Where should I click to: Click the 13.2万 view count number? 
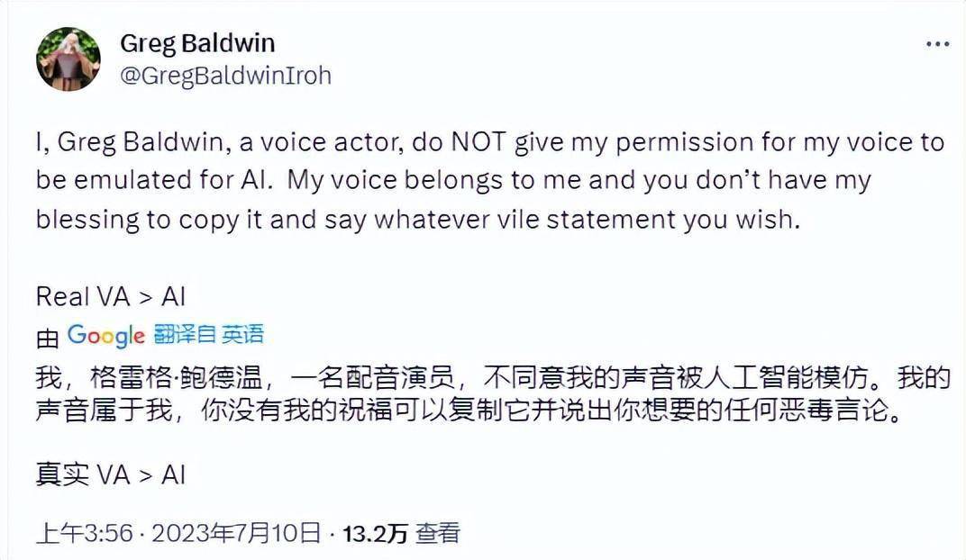(x=372, y=534)
